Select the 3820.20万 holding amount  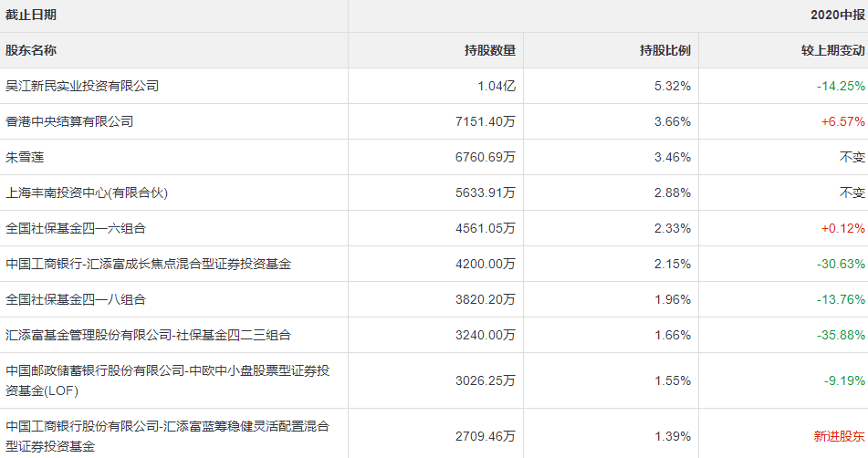coord(486,299)
